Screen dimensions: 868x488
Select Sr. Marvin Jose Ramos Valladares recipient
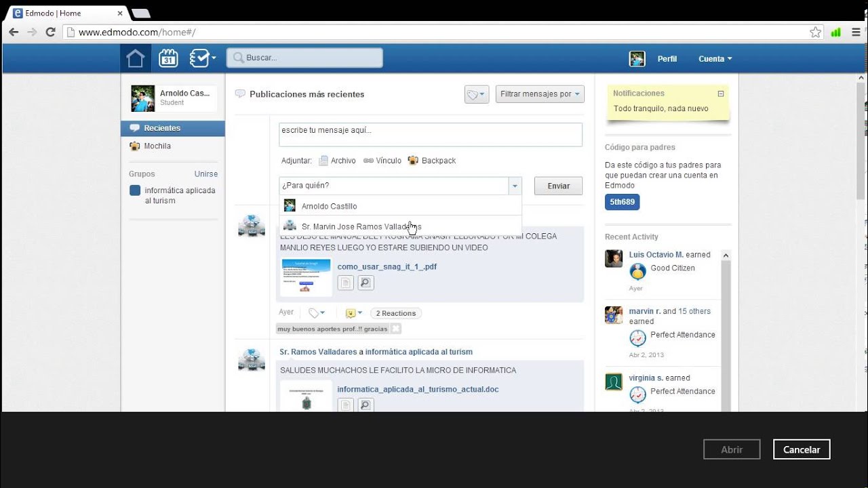pos(400,226)
